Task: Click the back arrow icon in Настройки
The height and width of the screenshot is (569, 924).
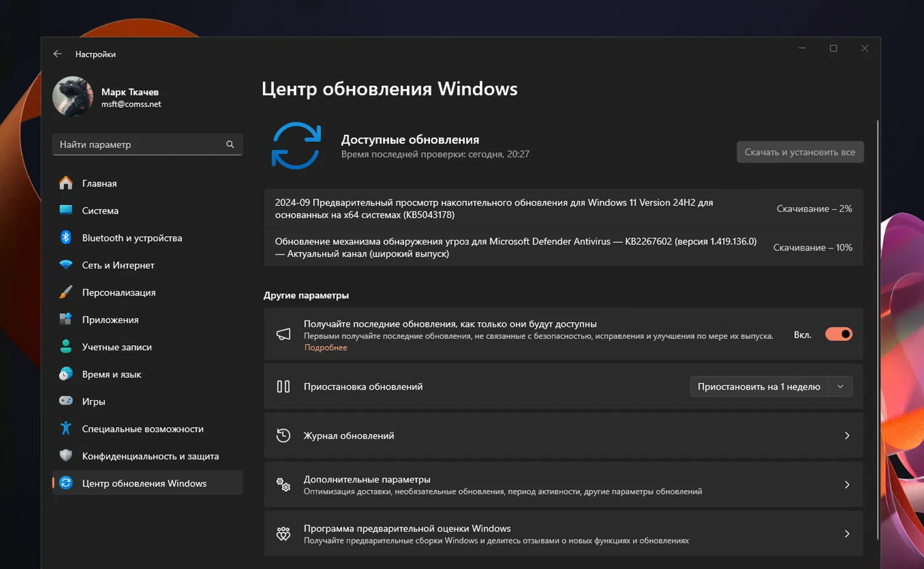Action: coord(57,54)
